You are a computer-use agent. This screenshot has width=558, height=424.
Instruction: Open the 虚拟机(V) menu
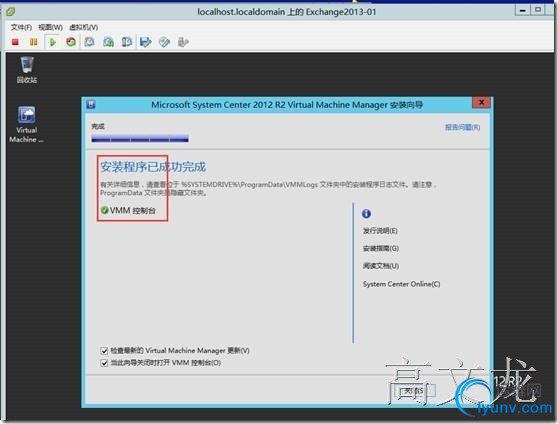84,27
